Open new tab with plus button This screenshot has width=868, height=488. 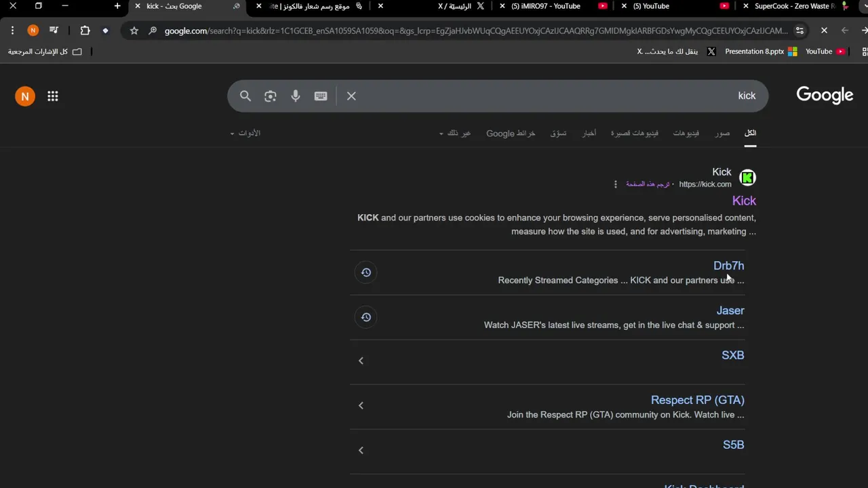click(117, 6)
